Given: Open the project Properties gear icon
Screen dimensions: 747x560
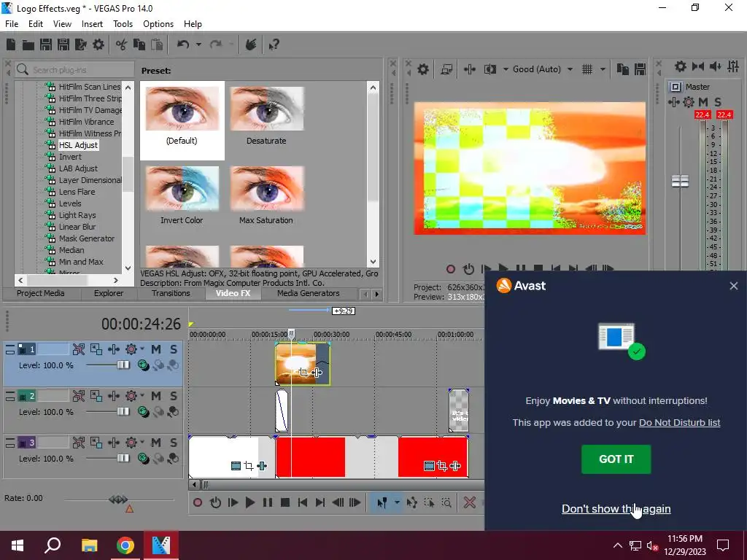Looking at the screenshot, I should coord(98,44).
